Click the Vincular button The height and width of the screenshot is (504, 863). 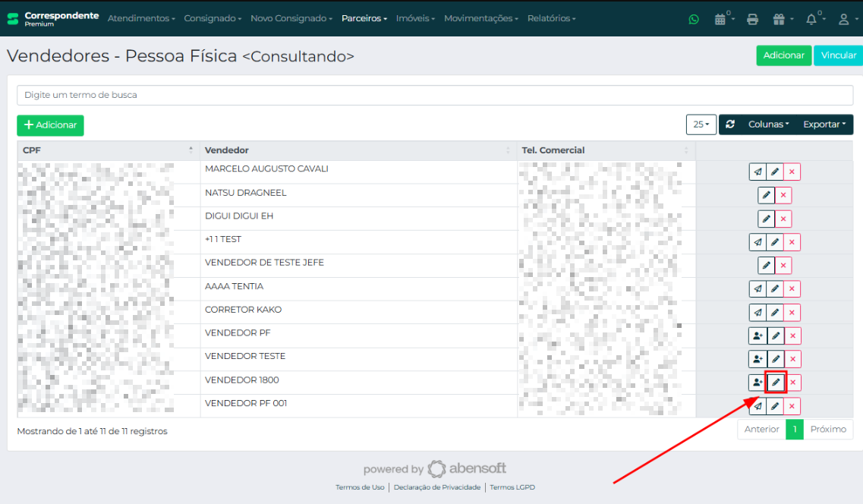pos(838,55)
